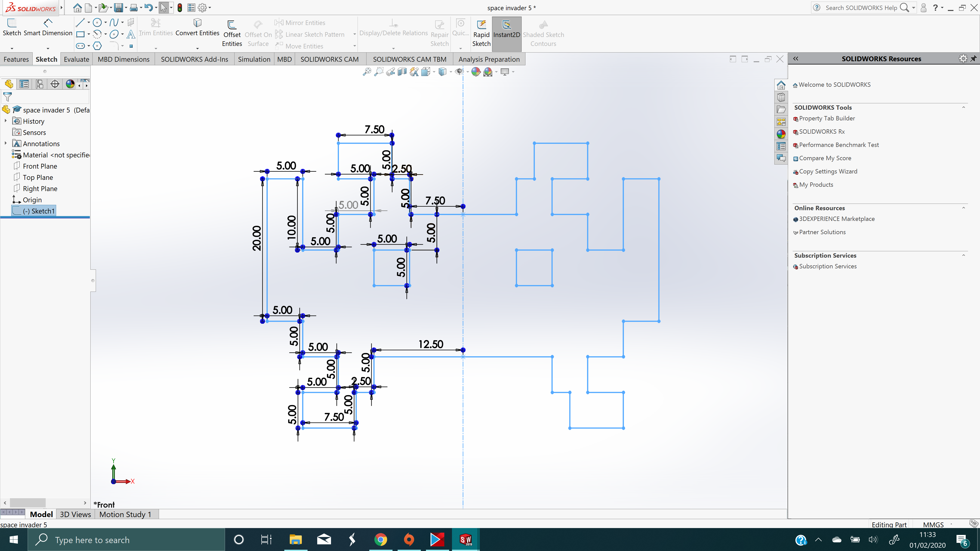Image resolution: width=980 pixels, height=551 pixels.
Task: Select the Ellipse sketch tool
Action: coord(114,34)
